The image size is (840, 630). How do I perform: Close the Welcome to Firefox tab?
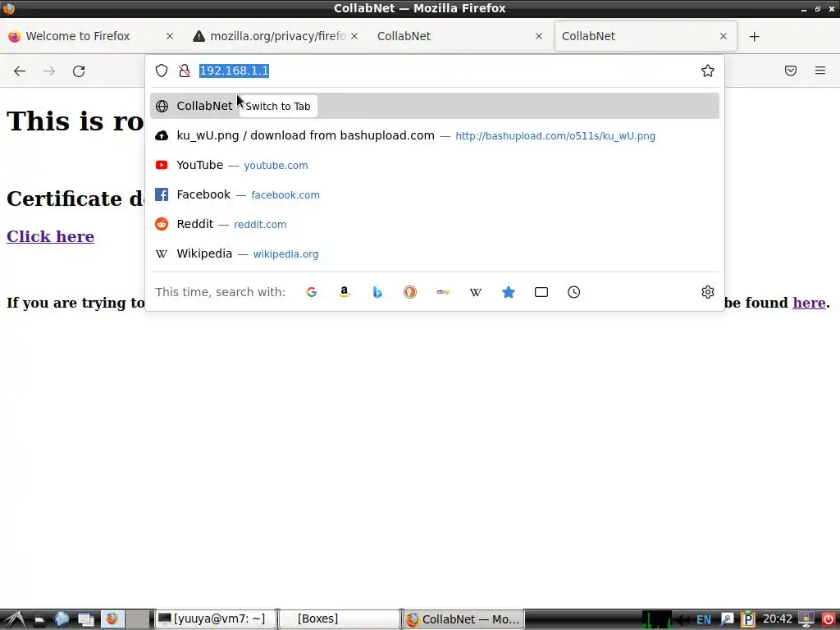[170, 36]
